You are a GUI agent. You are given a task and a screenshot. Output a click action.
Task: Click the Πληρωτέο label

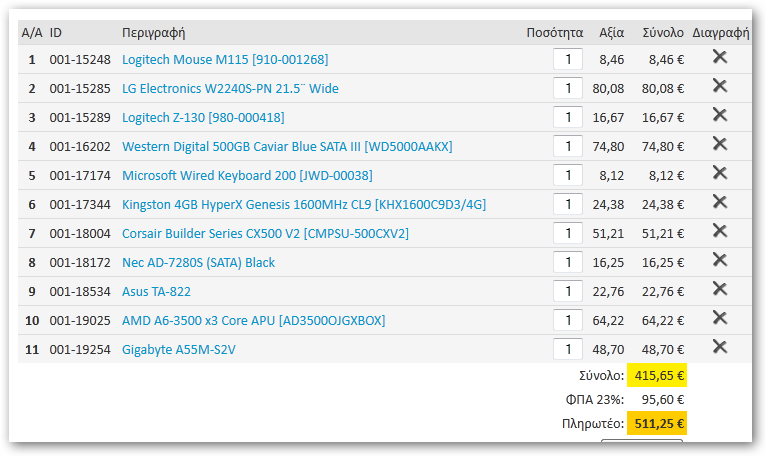[x=593, y=423]
